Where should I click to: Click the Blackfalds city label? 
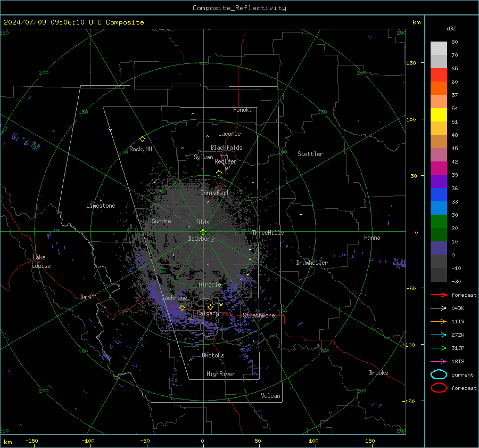tap(226, 148)
